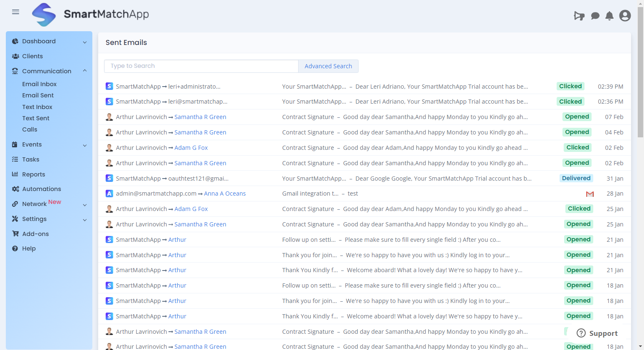The width and height of the screenshot is (644, 350).
Task: Open the chat messages icon
Action: (x=594, y=16)
